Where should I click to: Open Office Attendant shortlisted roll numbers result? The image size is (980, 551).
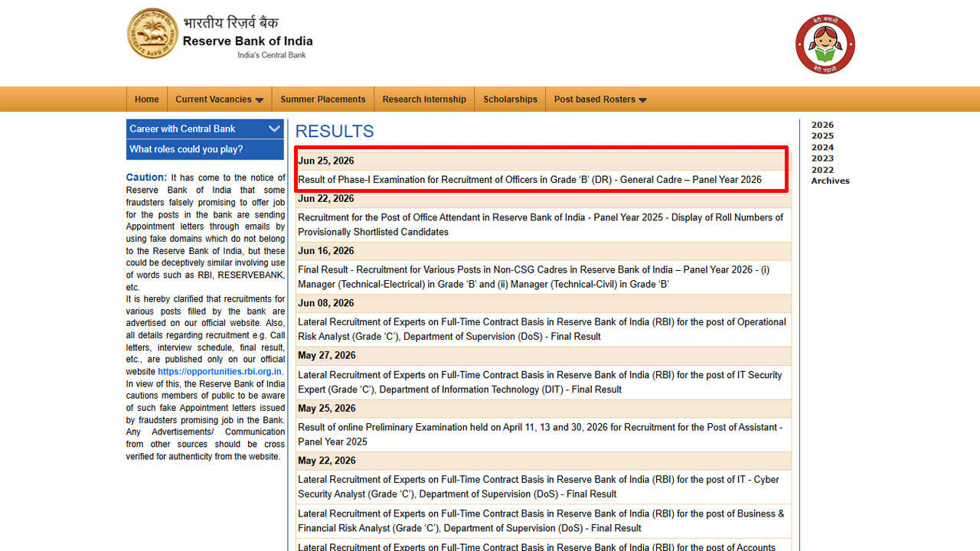[x=541, y=224]
